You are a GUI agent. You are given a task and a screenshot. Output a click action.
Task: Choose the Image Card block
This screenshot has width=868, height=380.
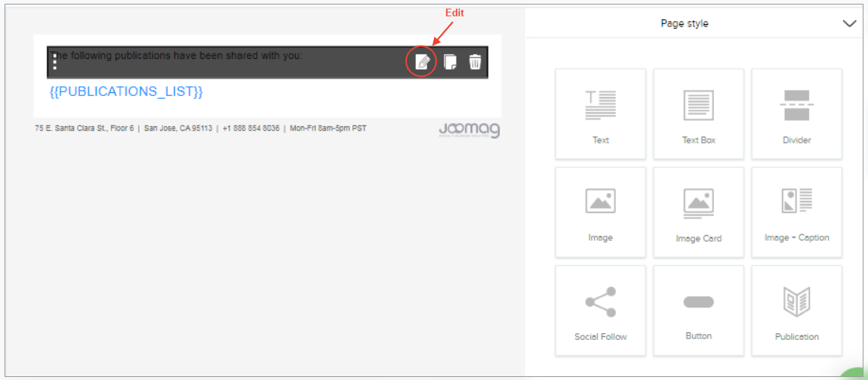pos(698,212)
